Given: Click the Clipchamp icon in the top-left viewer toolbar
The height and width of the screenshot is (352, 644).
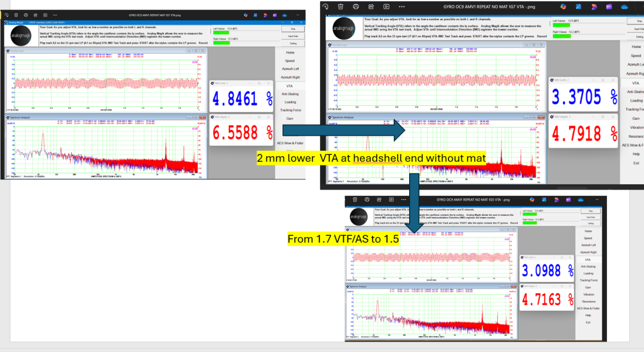Looking at the screenshot, I should click(x=274, y=15).
